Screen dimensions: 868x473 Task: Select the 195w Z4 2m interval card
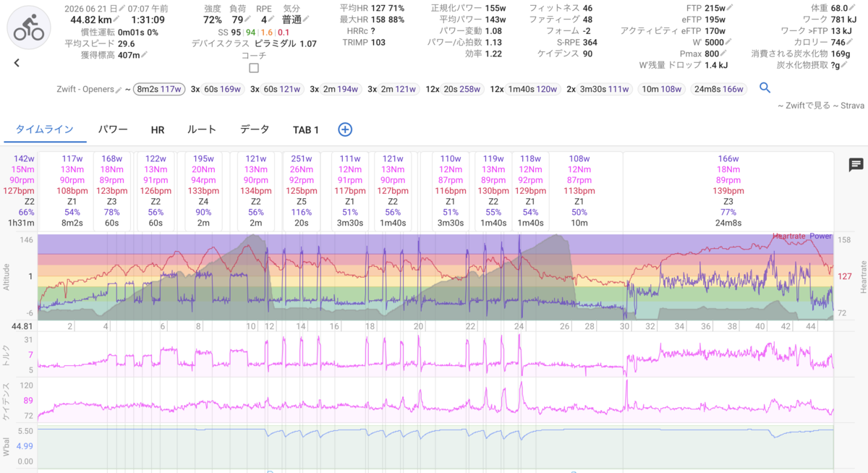coord(203,191)
